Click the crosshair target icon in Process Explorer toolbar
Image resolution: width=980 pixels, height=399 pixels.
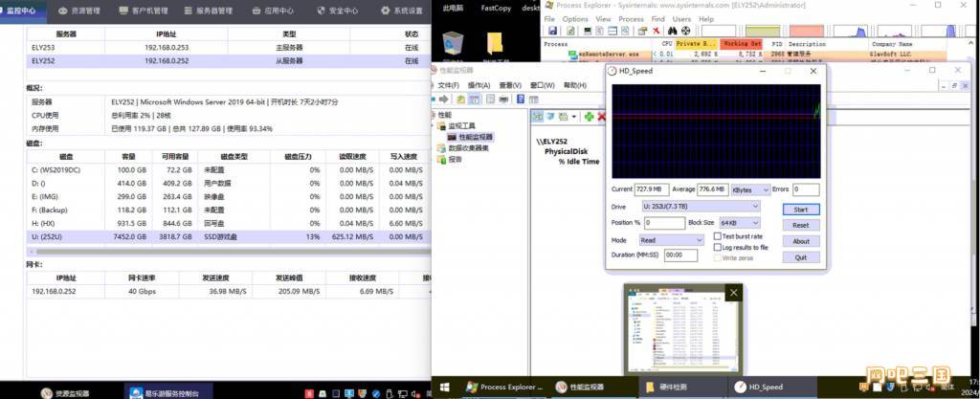(x=685, y=31)
